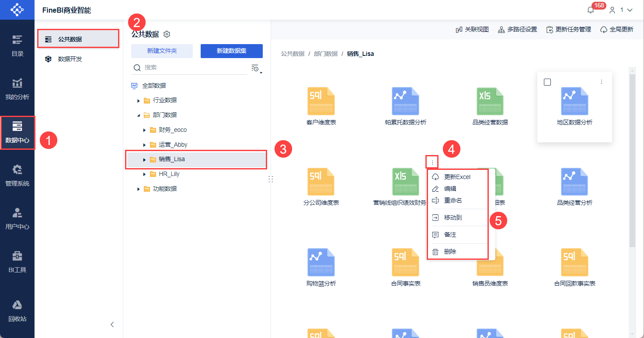Click the more-options dots on 地区数据分析 card
644x338 pixels.
[602, 82]
